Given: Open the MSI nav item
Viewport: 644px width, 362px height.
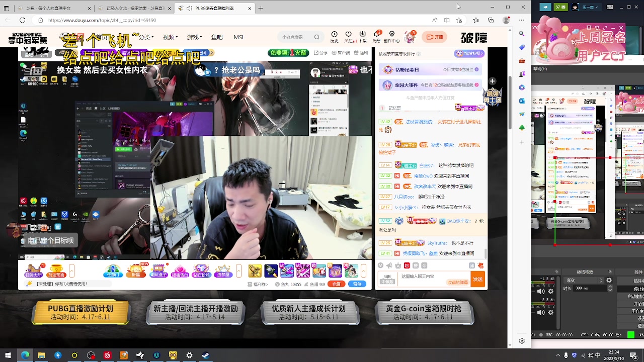Looking at the screenshot, I should (238, 37).
